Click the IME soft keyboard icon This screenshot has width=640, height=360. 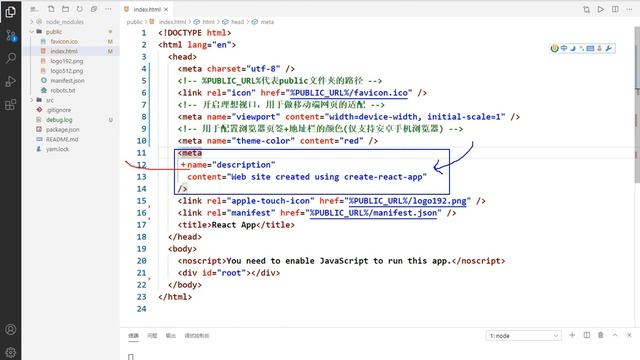click(x=590, y=48)
